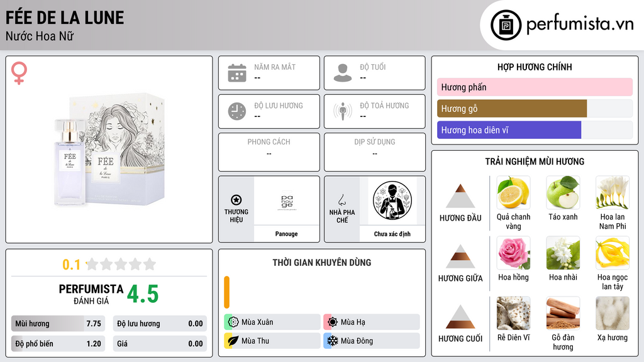Screen dimensions: 644x362
Task: Click the pink Hương phấn accord bar
Action: tap(535, 87)
